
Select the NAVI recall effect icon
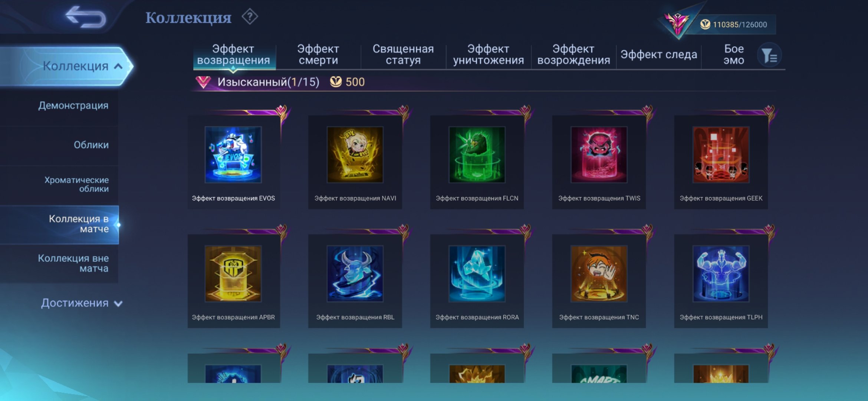[355, 155]
